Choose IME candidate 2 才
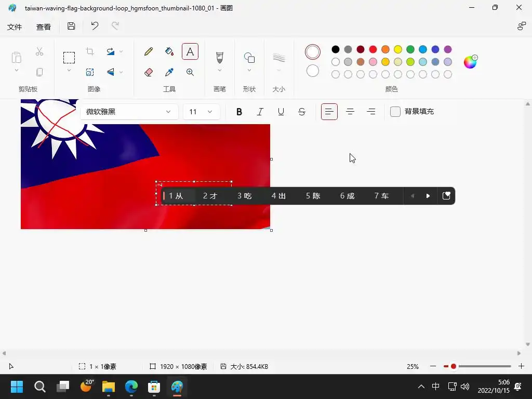The width and height of the screenshot is (532, 399). (x=210, y=196)
